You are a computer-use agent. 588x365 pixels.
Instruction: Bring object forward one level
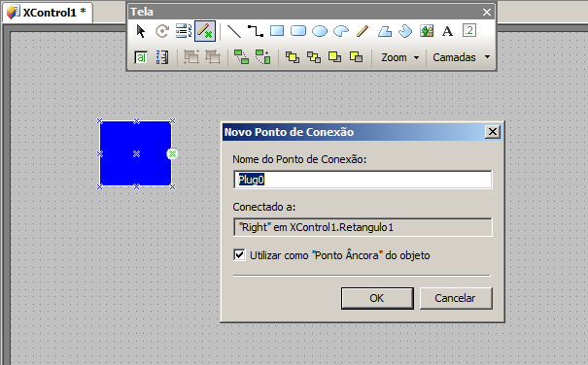click(334, 57)
